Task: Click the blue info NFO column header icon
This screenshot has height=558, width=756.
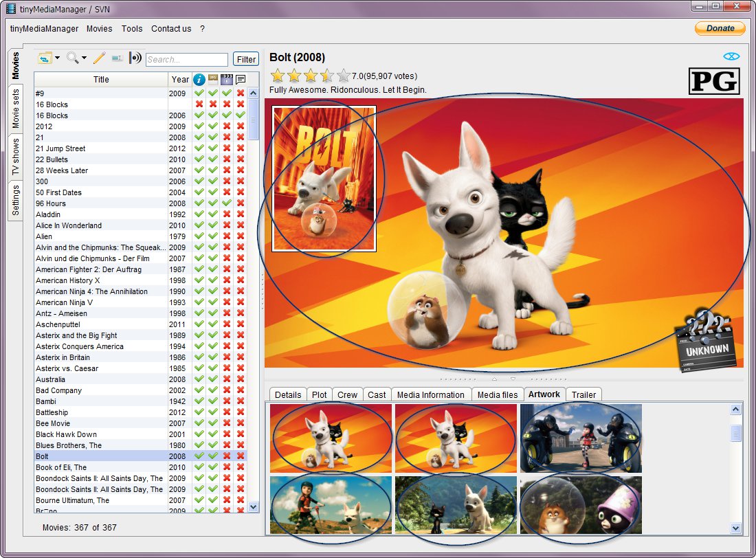Action: click(199, 80)
